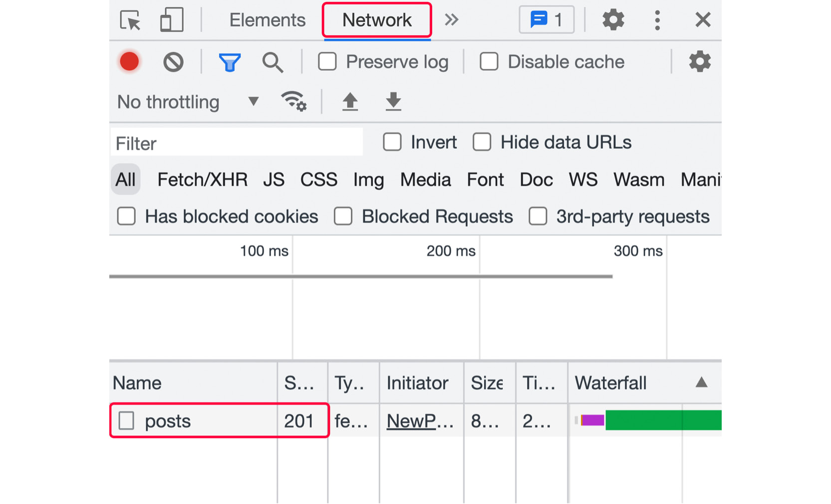The image size is (831, 504).
Task: Clear the network log
Action: pos(172,61)
